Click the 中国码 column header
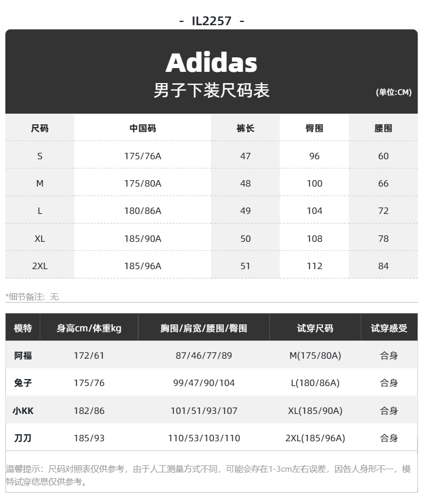 tap(143, 128)
